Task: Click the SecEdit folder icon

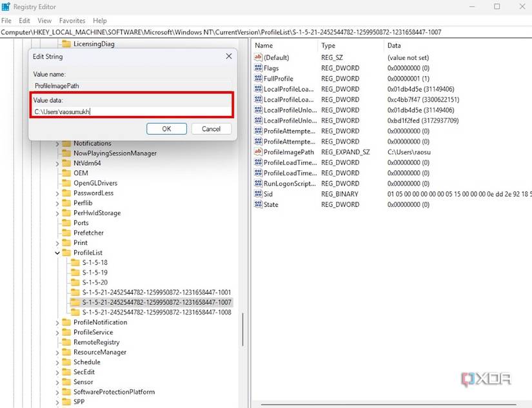Action: tap(66, 372)
